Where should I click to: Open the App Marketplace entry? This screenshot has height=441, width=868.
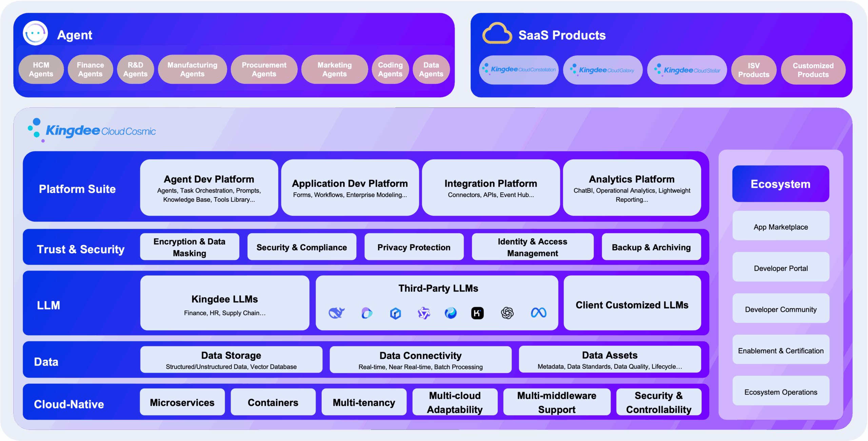coord(781,227)
